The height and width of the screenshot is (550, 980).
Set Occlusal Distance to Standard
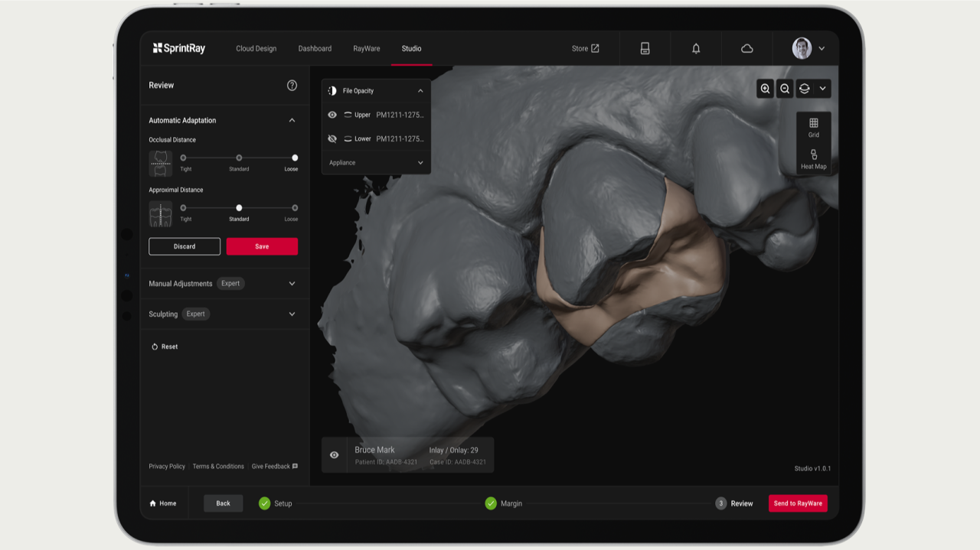pyautogui.click(x=239, y=158)
